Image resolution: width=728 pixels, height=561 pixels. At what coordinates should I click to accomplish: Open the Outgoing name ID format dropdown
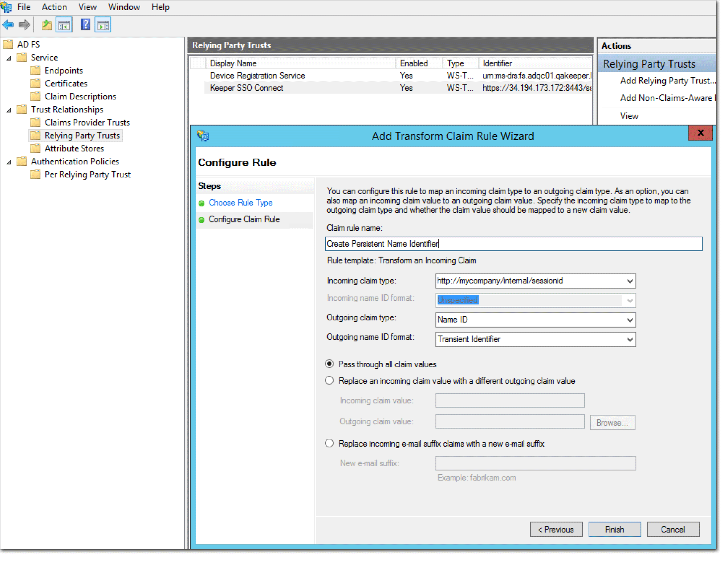click(x=629, y=339)
